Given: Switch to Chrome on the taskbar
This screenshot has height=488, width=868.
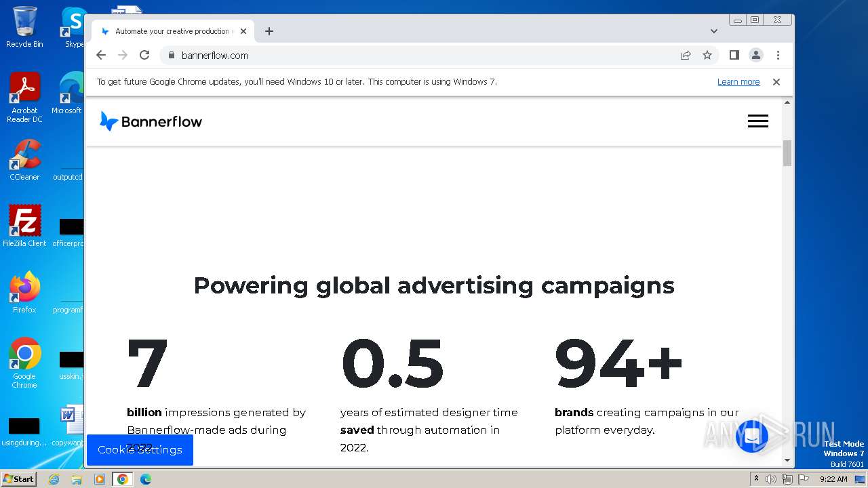Looking at the screenshot, I should point(123,479).
